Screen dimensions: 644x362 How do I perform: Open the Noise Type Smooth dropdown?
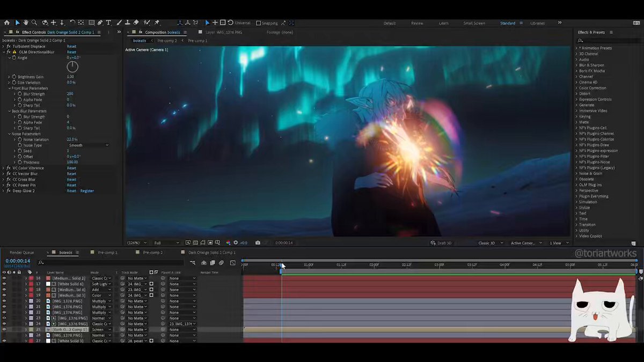[88, 145]
